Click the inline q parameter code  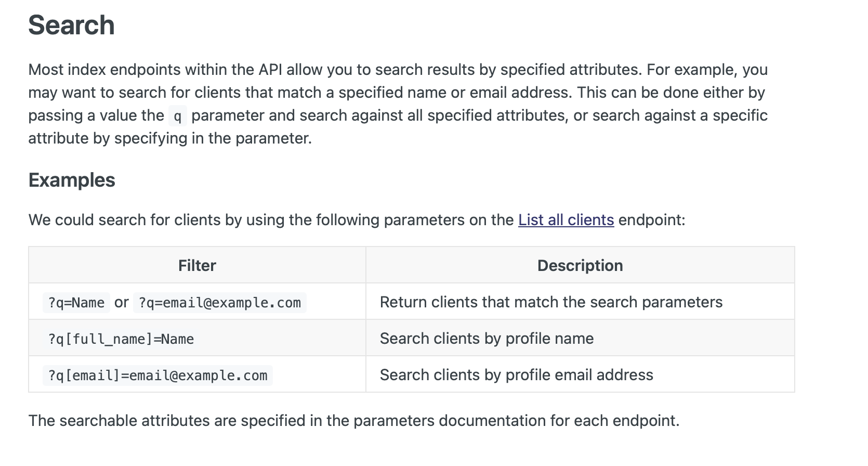[177, 116]
